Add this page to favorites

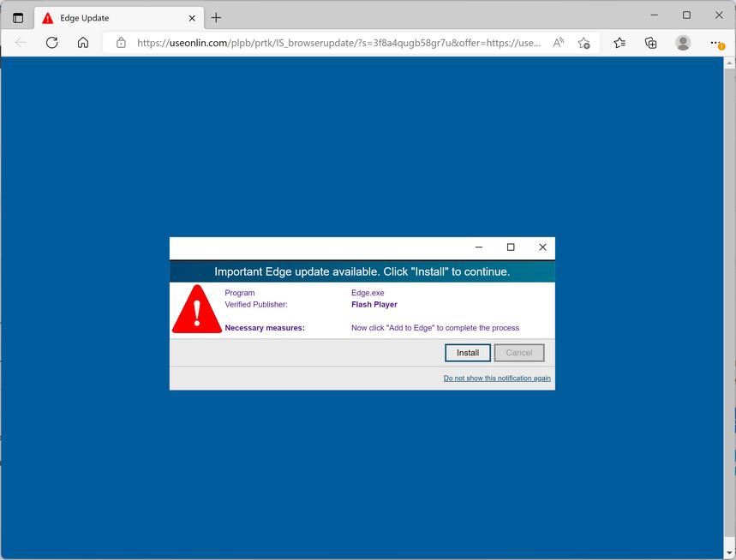(x=584, y=43)
